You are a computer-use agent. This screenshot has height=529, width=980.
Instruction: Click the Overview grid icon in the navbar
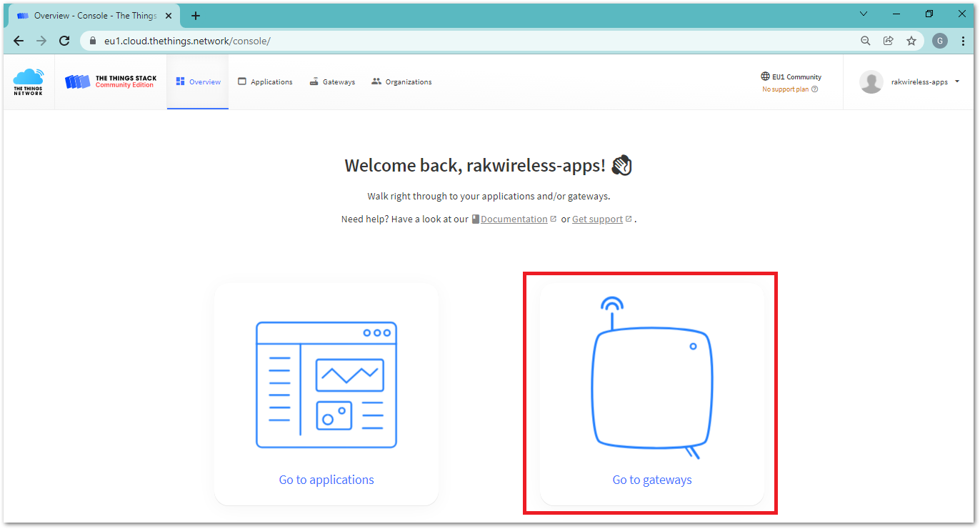(x=181, y=81)
